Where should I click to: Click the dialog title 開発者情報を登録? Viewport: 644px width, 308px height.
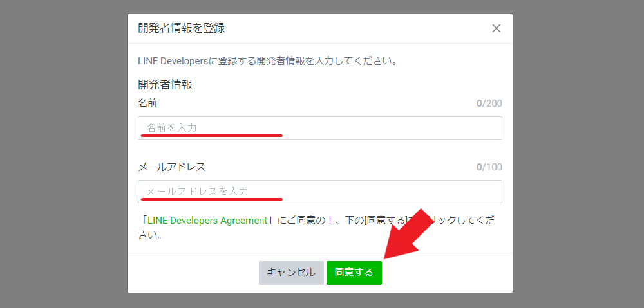point(181,28)
